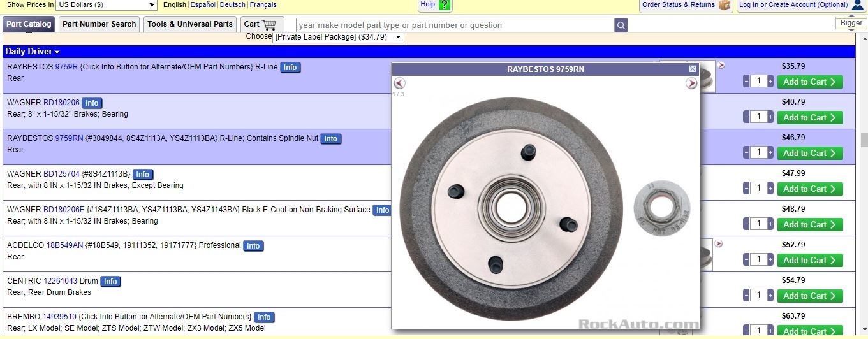Viewport: 868px width, 339px height.
Task: Close the RAYBESTOS 9759RN image popup
Action: (x=693, y=69)
